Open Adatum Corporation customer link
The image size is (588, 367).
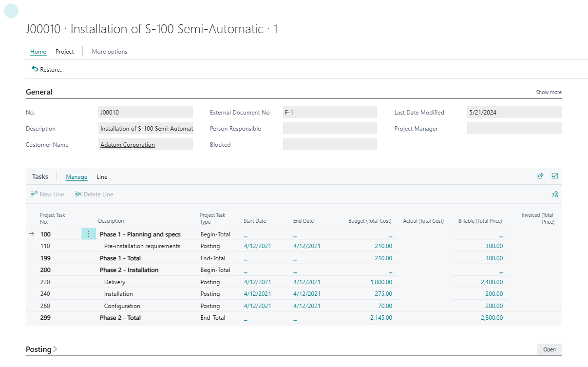[128, 145]
